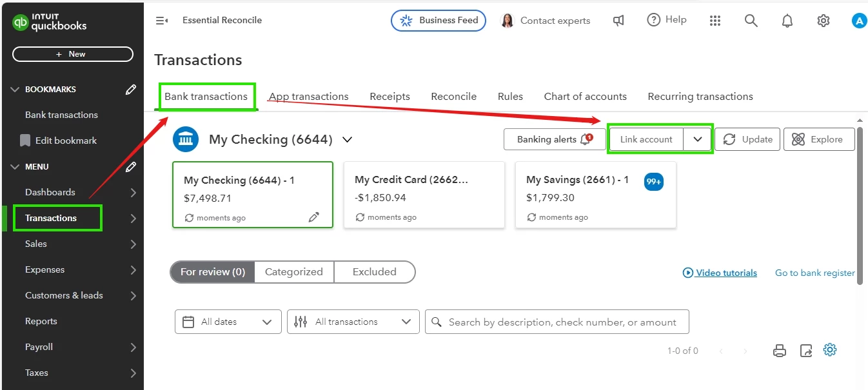Open the megaphone announcements icon
This screenshot has height=390, width=868.
click(618, 21)
